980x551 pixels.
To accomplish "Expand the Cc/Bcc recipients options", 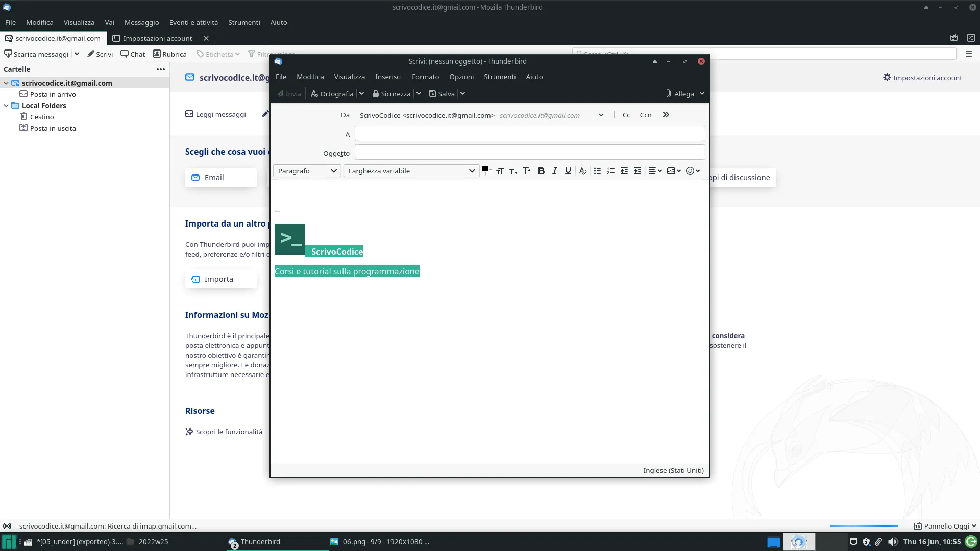I will pyautogui.click(x=666, y=114).
